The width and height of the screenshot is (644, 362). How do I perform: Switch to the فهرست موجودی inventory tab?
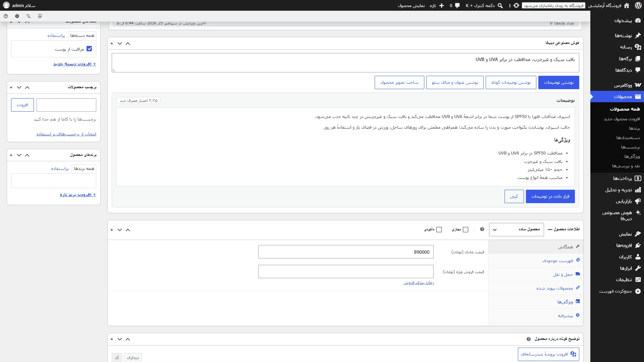coord(536,260)
